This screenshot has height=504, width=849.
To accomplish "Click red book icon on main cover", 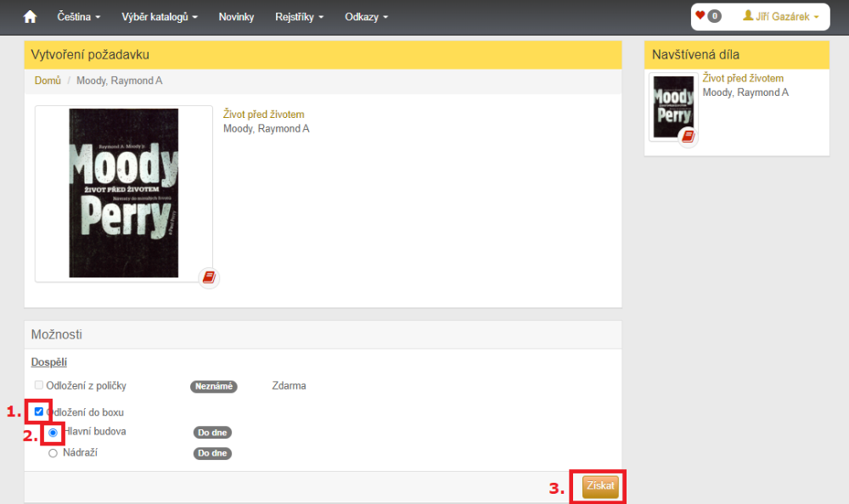I will [209, 277].
